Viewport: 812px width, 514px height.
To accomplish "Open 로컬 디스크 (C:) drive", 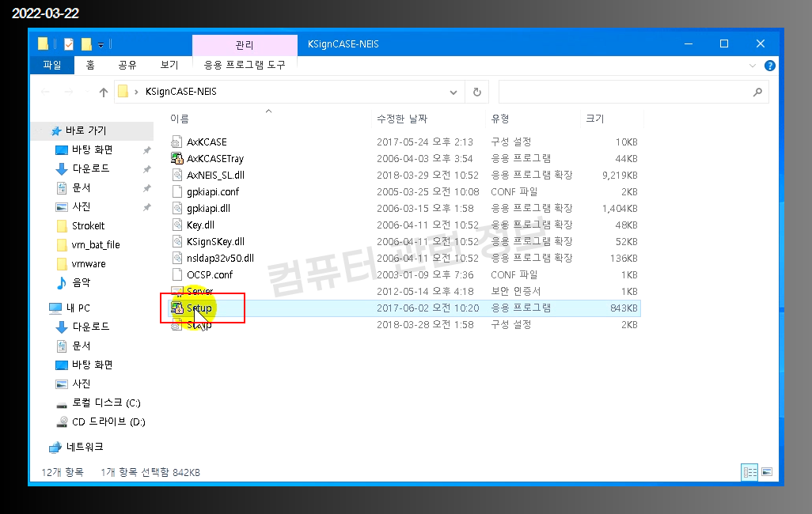I will 106,403.
